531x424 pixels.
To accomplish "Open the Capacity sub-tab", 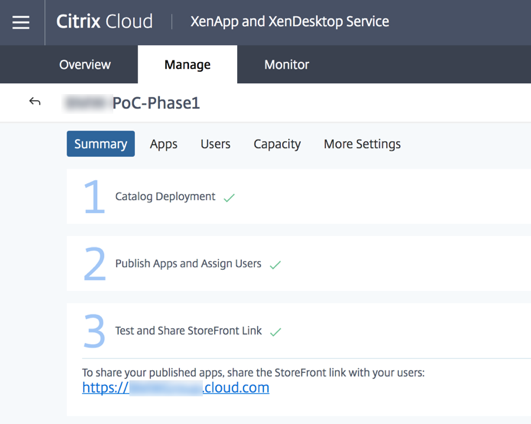I will click(x=277, y=144).
